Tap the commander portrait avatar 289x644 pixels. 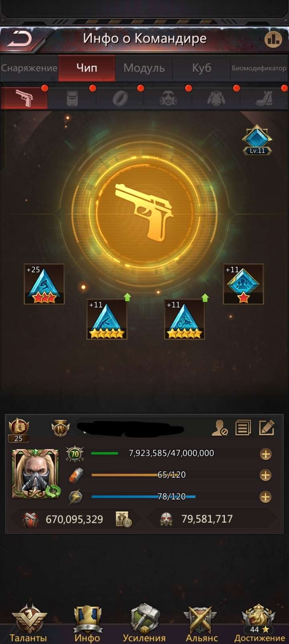[36, 474]
